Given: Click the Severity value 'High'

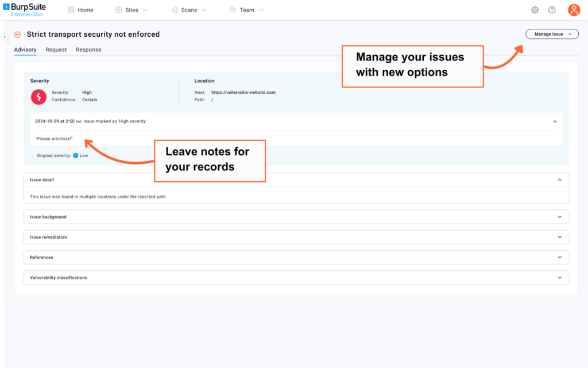Looking at the screenshot, I should coord(87,93).
